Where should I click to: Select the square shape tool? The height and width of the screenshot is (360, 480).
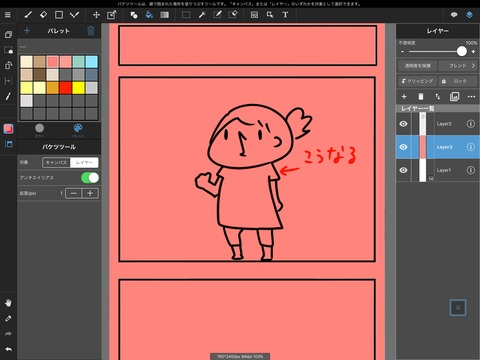[59, 15]
